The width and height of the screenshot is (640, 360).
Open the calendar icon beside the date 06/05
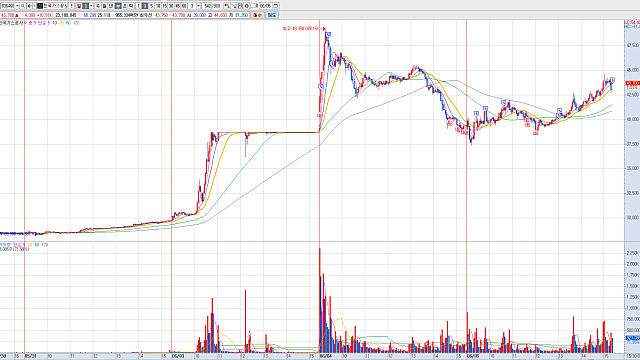coord(276,6)
